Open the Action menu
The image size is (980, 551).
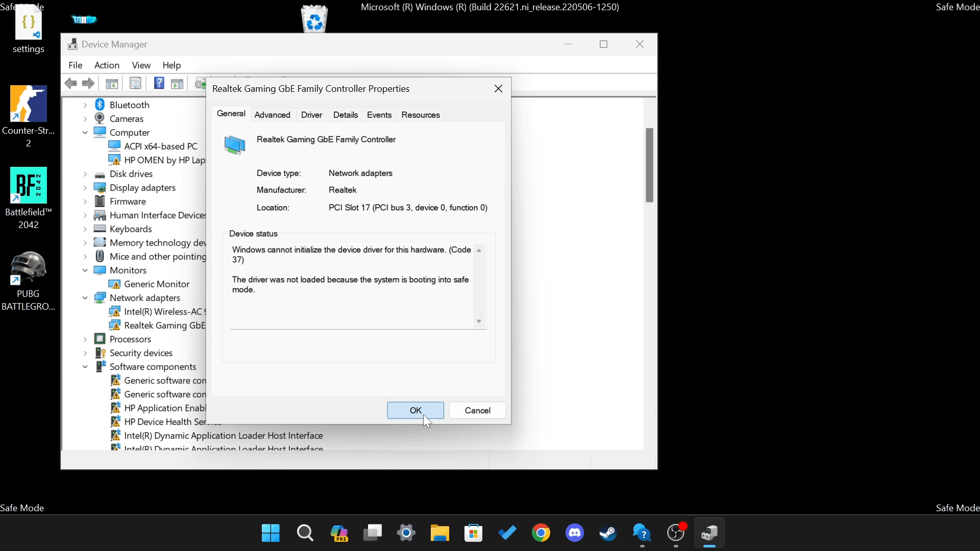coord(107,65)
